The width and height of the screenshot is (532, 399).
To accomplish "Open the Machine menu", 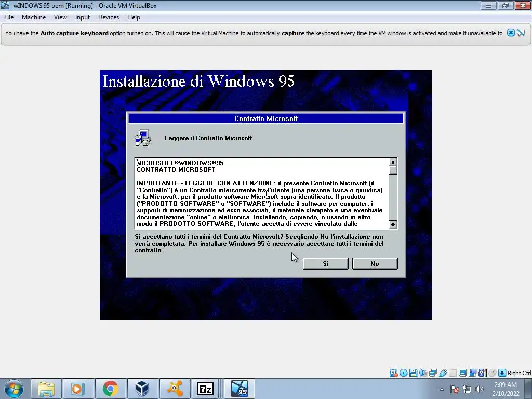I will click(34, 17).
